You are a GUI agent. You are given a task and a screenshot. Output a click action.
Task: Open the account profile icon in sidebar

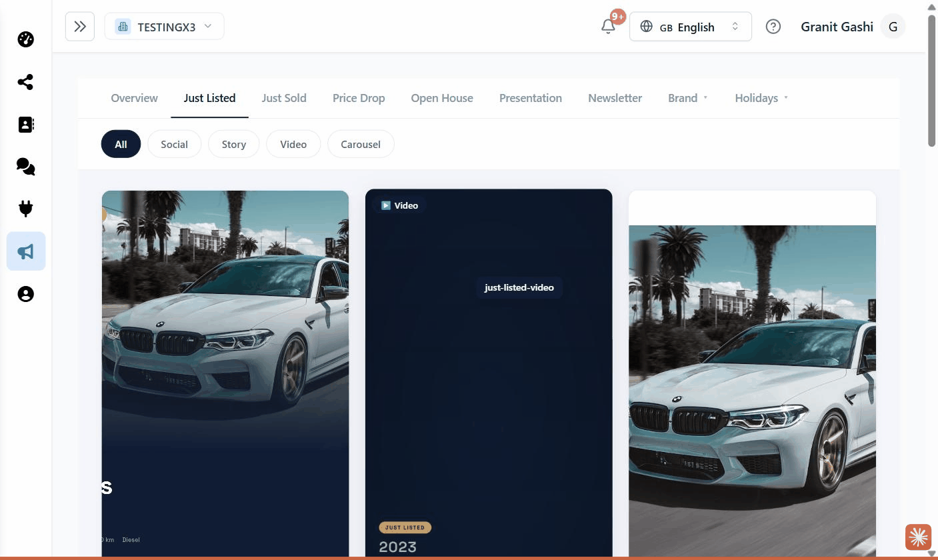point(25,294)
